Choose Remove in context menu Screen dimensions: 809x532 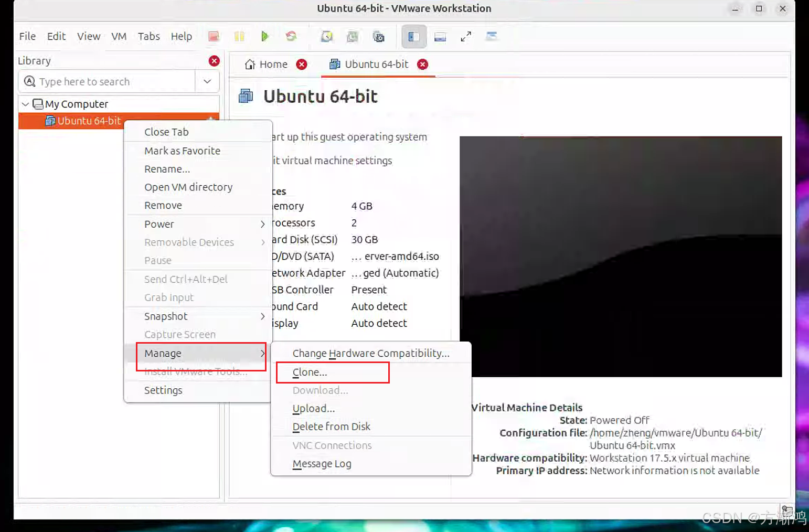tap(198, 206)
